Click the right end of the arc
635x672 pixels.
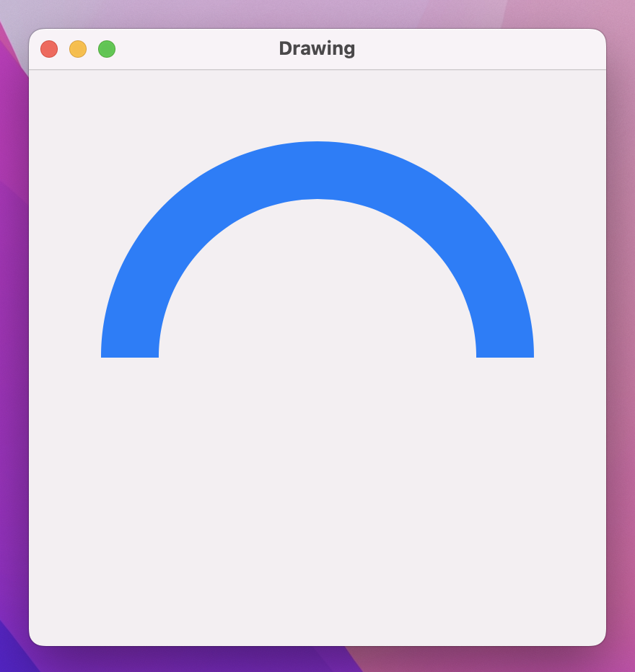505,346
